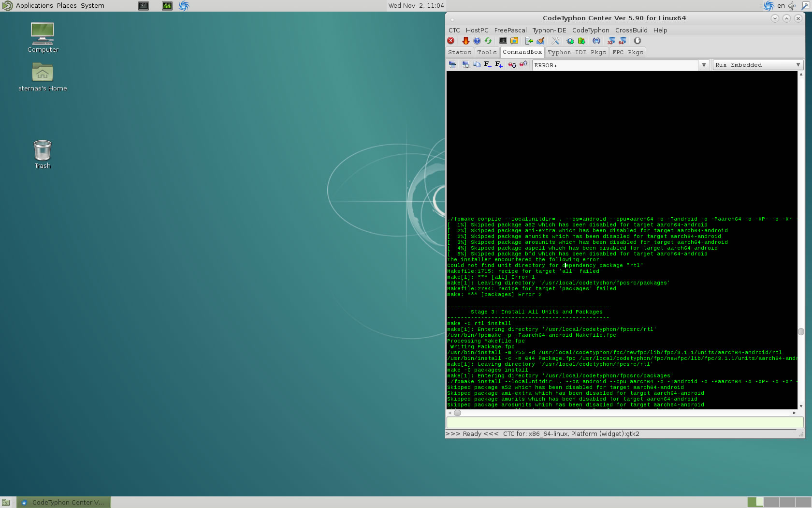Image resolution: width=812 pixels, height=508 pixels.
Task: Switch to the Status tab
Action: [x=459, y=52]
